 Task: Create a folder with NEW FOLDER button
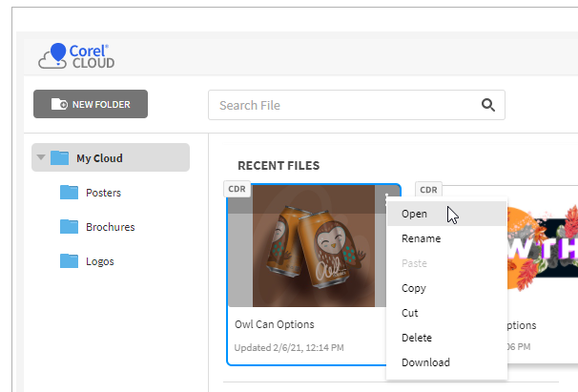pos(91,104)
